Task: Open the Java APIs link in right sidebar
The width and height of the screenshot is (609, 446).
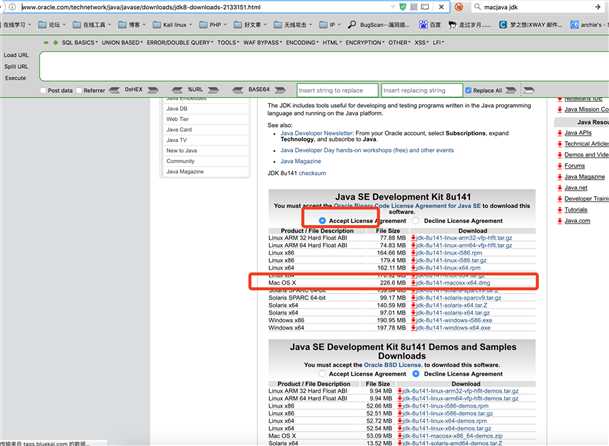Action: (578, 133)
